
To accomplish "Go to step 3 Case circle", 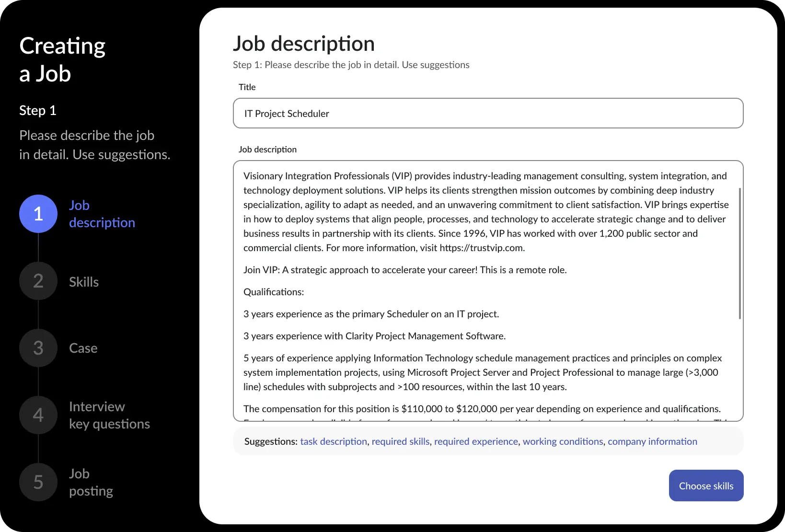I will click(38, 348).
